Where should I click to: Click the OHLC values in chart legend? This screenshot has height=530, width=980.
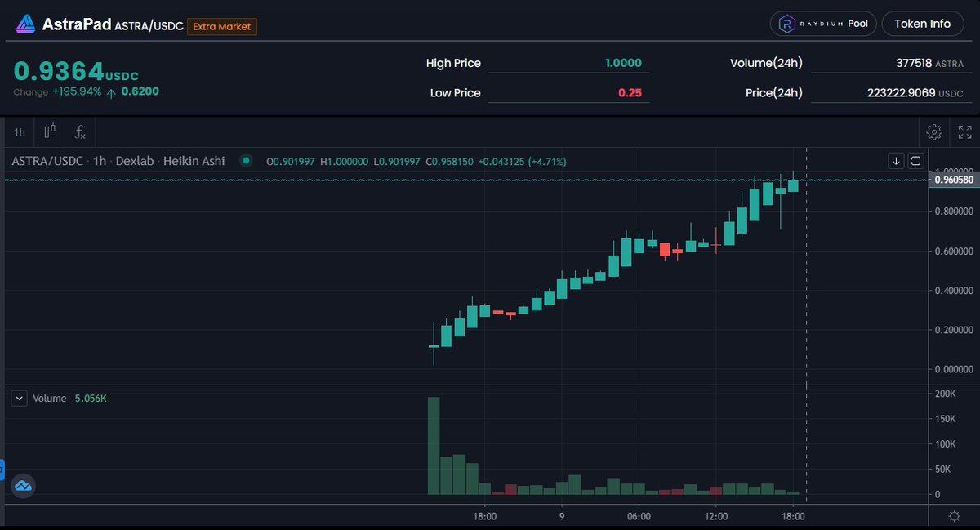pyautogui.click(x=416, y=161)
